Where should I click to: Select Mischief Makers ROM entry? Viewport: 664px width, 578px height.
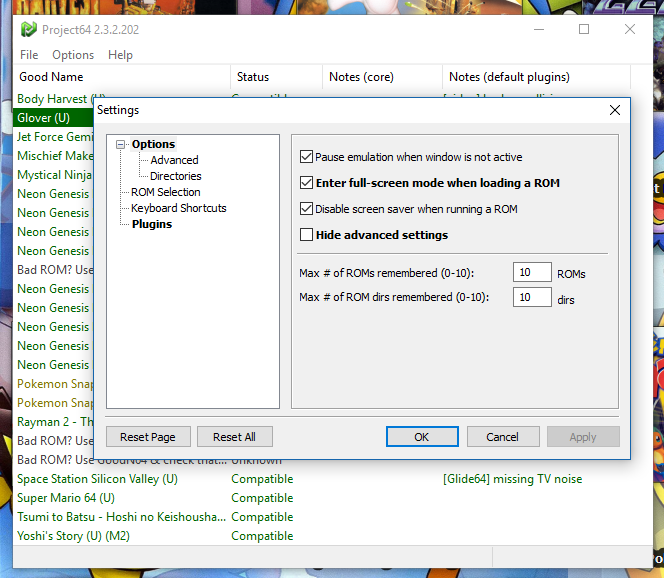coord(55,156)
